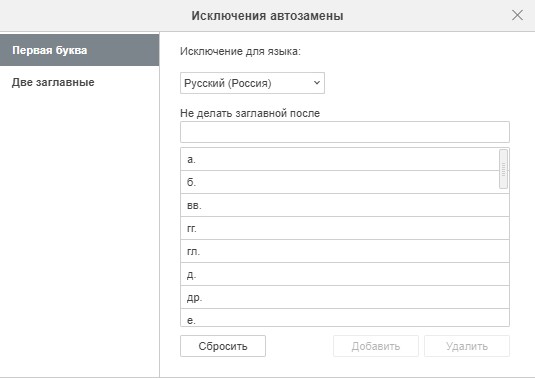Click the Добавить button

pyautogui.click(x=376, y=346)
